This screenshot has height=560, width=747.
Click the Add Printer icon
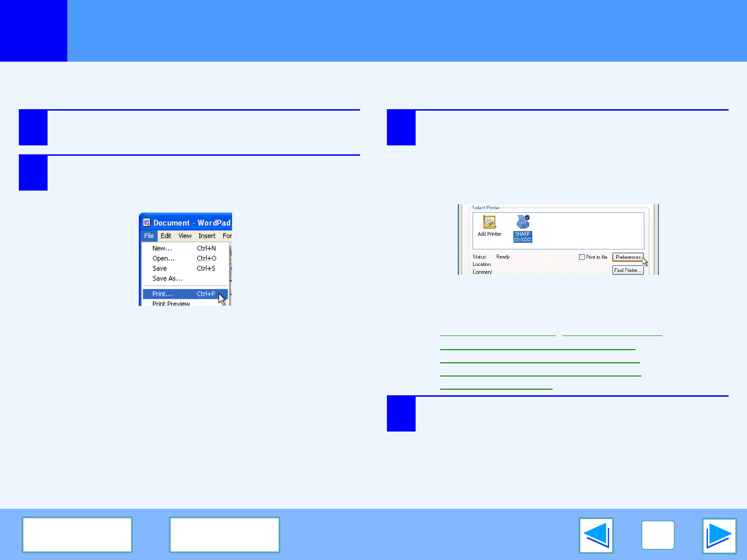pos(490,222)
